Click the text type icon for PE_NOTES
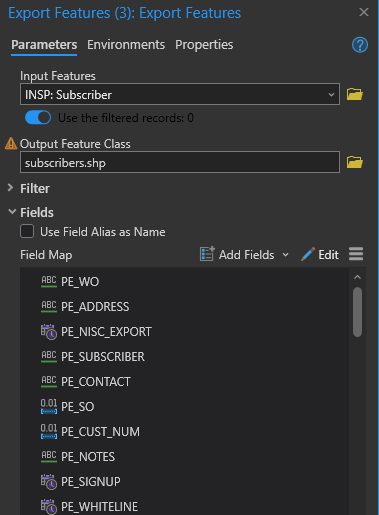 (49, 457)
